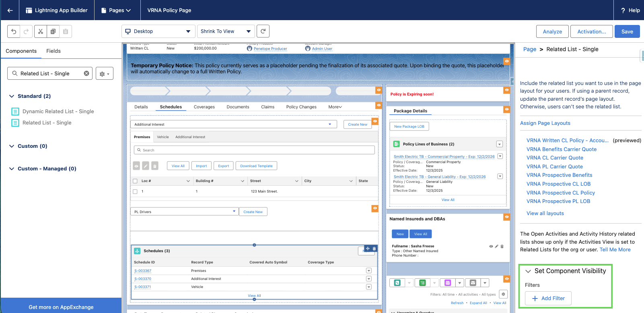Cut the selected component with scissors icon
Screen dimensions: 644x313
pos(41,31)
